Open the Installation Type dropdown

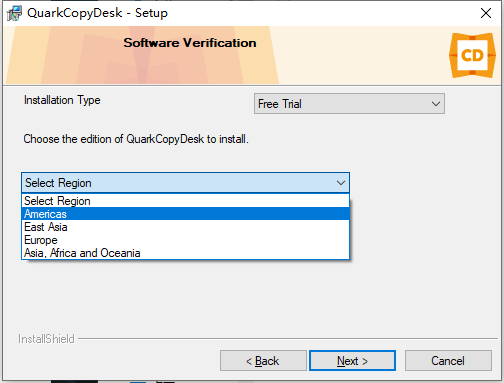point(349,104)
